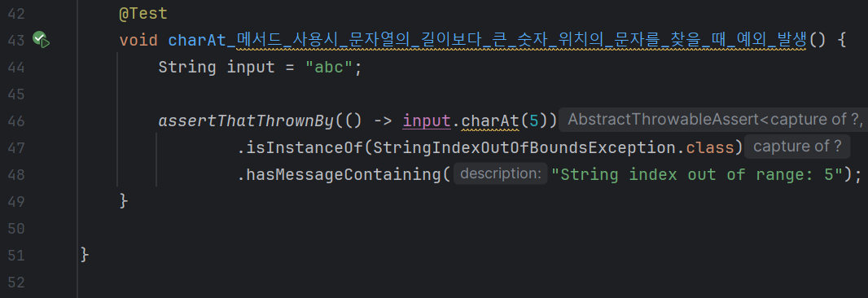Click the Korean charAt_ test method name

coord(487,41)
